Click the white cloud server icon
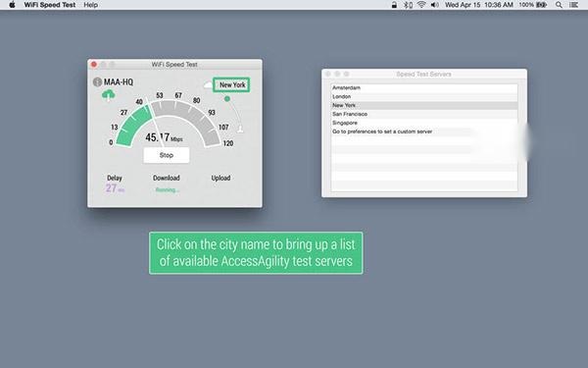The width and height of the screenshot is (588, 368). pyautogui.click(x=208, y=84)
